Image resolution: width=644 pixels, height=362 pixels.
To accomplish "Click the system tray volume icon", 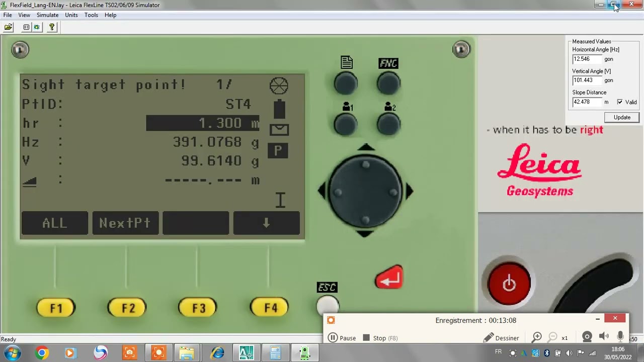I will pyautogui.click(x=569, y=353).
